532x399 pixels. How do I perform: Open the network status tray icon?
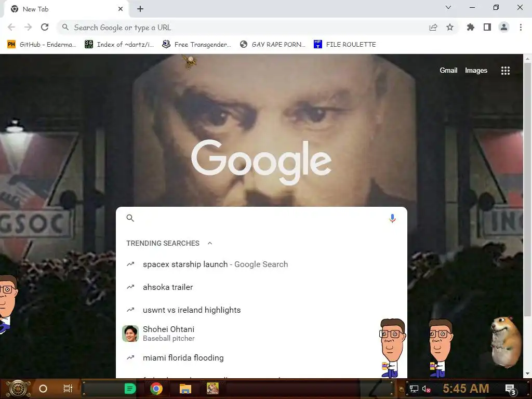click(414, 389)
